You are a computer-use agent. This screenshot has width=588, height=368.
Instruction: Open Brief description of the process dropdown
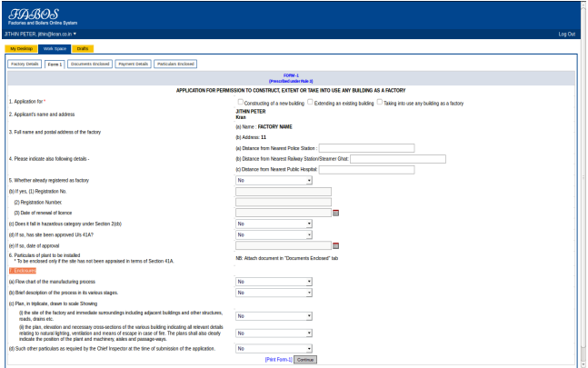pyautogui.click(x=274, y=293)
